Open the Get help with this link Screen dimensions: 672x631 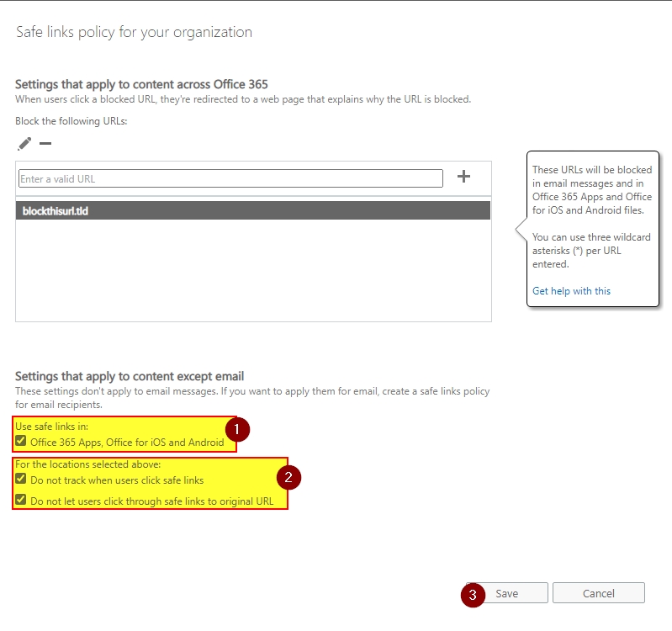coord(571,291)
